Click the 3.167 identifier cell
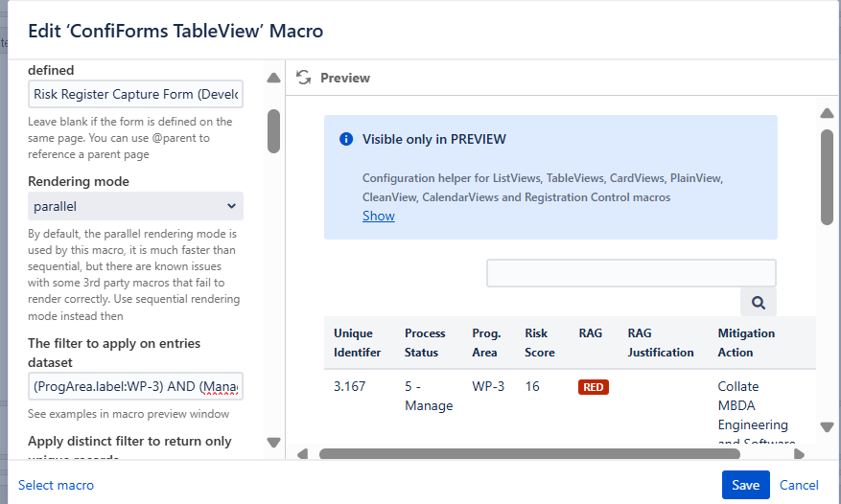 pos(350,386)
